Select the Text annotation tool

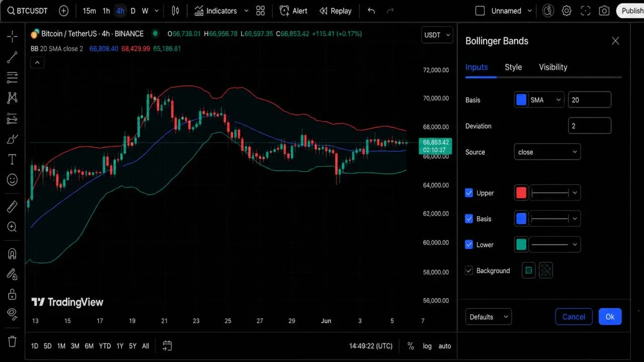pos(12,159)
